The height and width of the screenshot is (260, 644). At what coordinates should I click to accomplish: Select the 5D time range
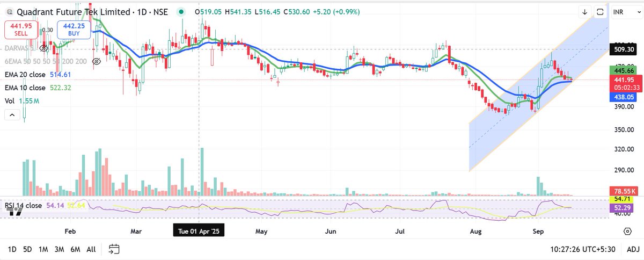tap(27, 249)
